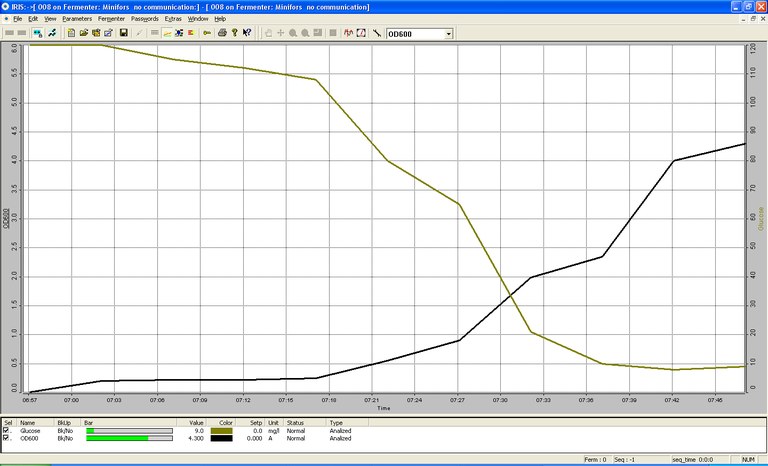Screen dimensions: 768x466
Task: Click the Name column header
Action: tap(28, 423)
